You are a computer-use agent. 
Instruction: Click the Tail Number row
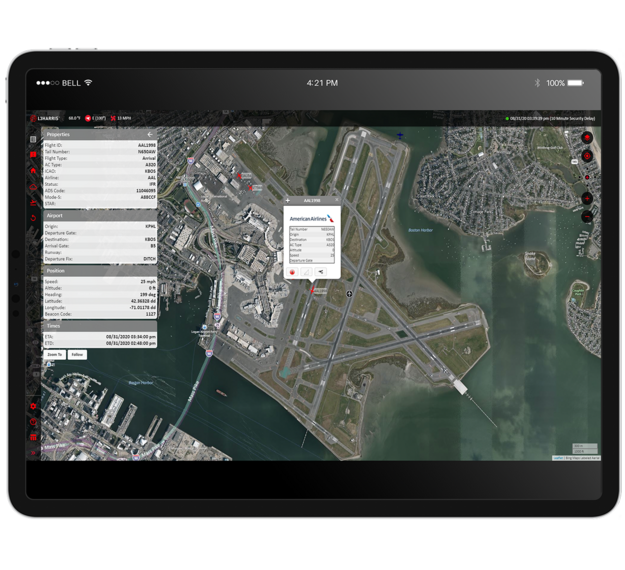(x=100, y=151)
